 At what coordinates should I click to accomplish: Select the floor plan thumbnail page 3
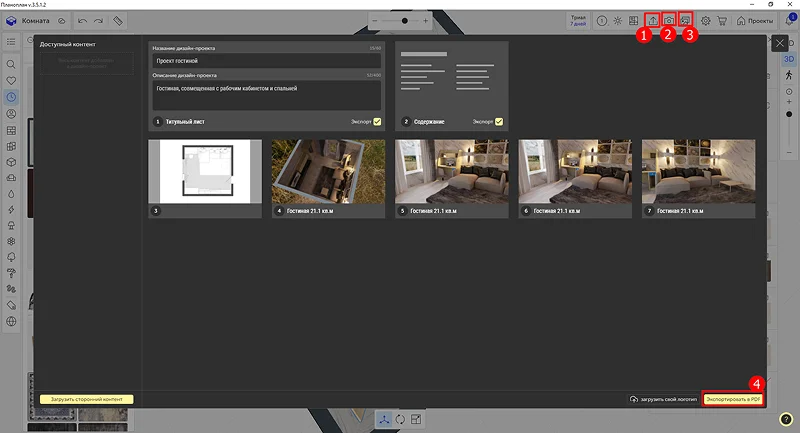coord(205,179)
